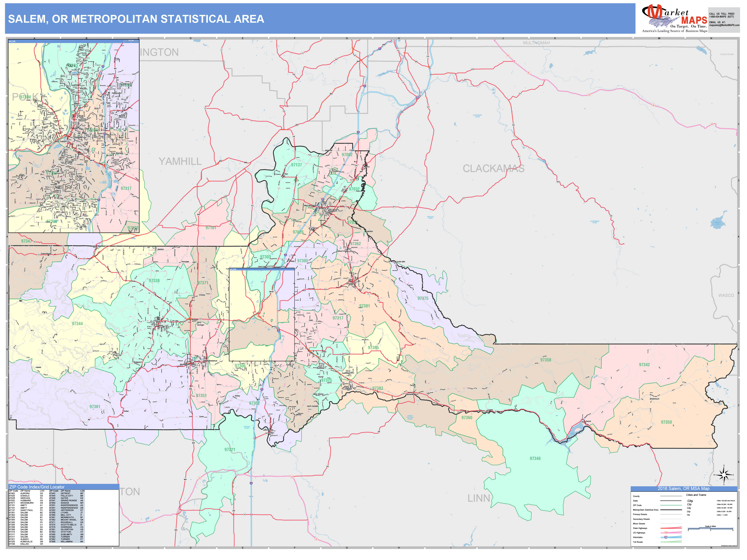This screenshot has height=560, width=747.
Task: Click the County line symbol in the legend
Action: pos(671,496)
